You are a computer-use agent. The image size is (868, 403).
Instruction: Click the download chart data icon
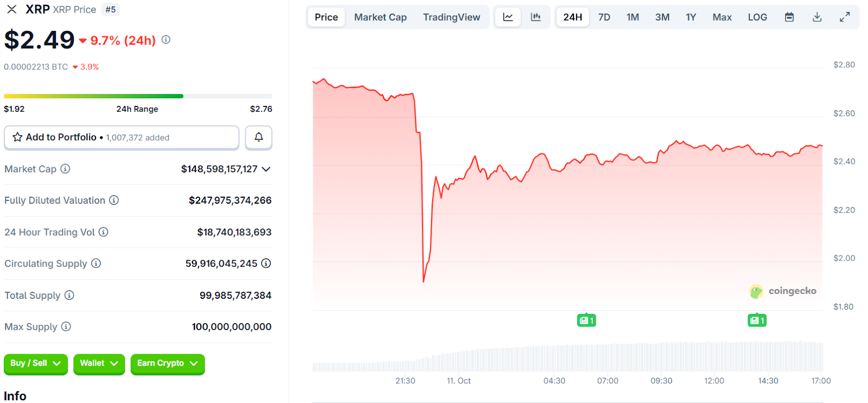pyautogui.click(x=817, y=17)
